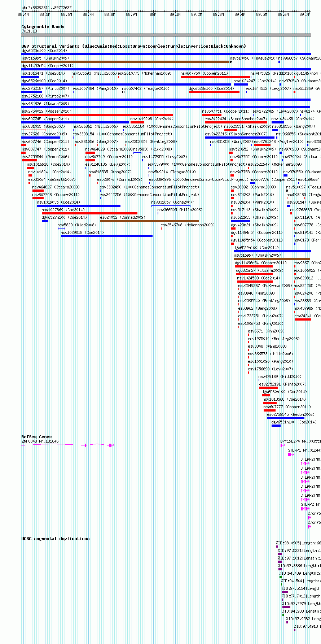This screenshot has height=644, width=321.
Task: Click the red esv2764019 (Vogler2010) loss bar
Action: (97, 115)
